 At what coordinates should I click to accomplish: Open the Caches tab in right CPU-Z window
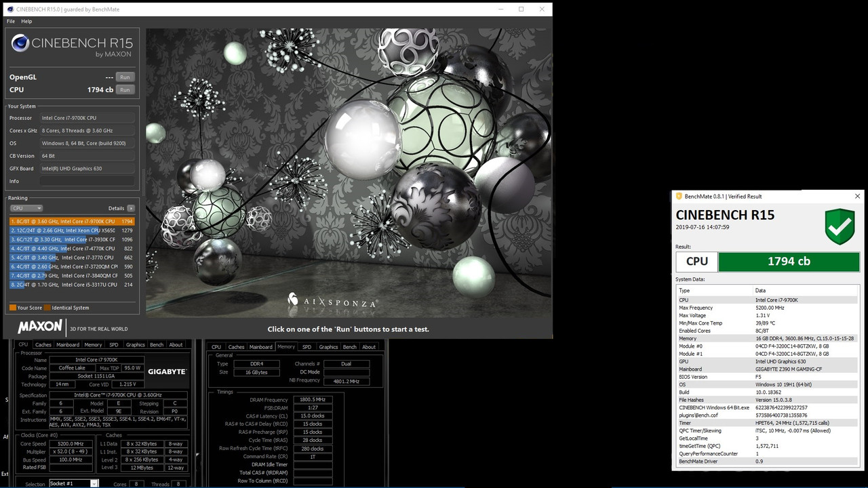coord(236,347)
